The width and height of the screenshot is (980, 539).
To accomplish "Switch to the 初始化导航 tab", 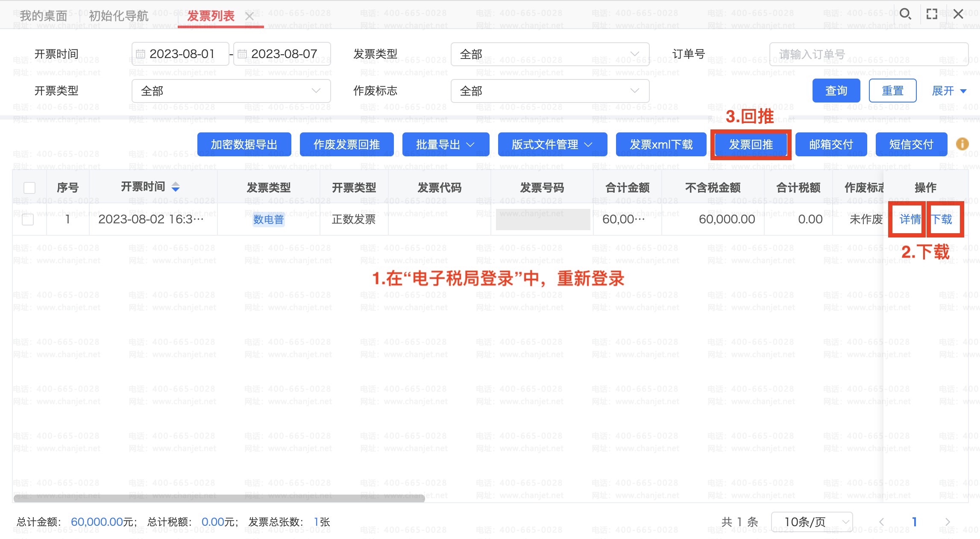I will click(x=118, y=16).
